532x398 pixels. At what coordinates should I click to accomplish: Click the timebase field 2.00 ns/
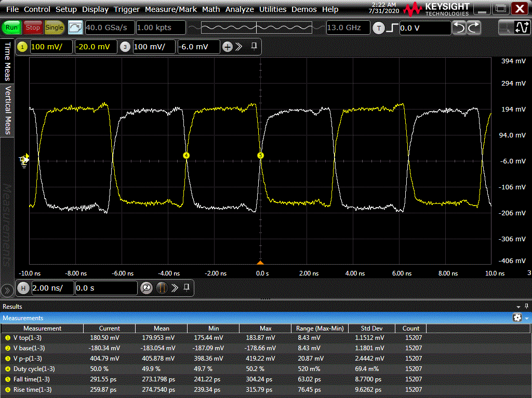tap(52, 288)
